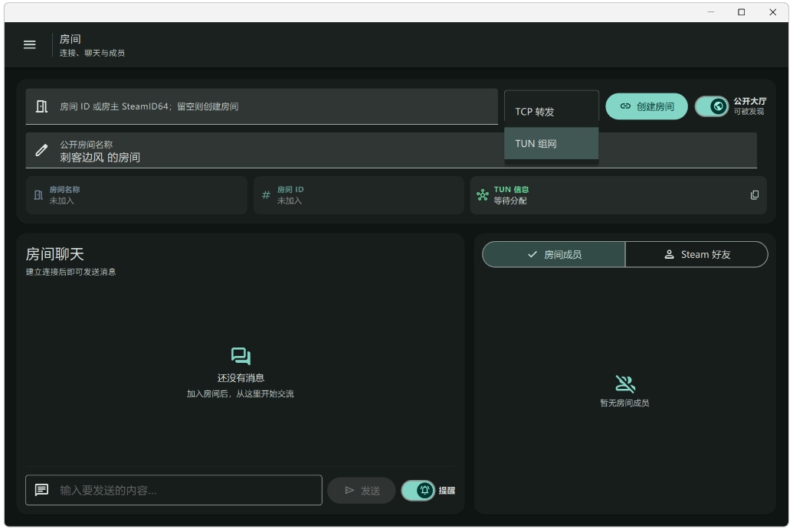Switch to the 房间成员 tab
This screenshot has width=793, height=532.
tap(554, 255)
